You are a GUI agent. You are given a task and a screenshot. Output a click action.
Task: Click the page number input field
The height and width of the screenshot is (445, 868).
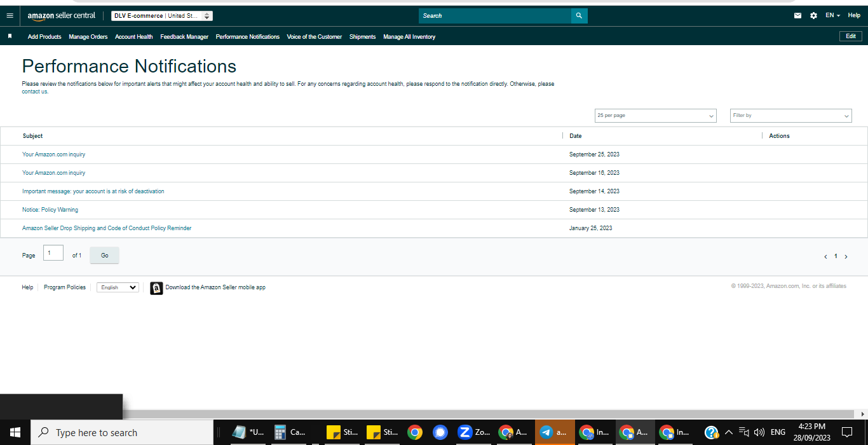[x=53, y=253]
